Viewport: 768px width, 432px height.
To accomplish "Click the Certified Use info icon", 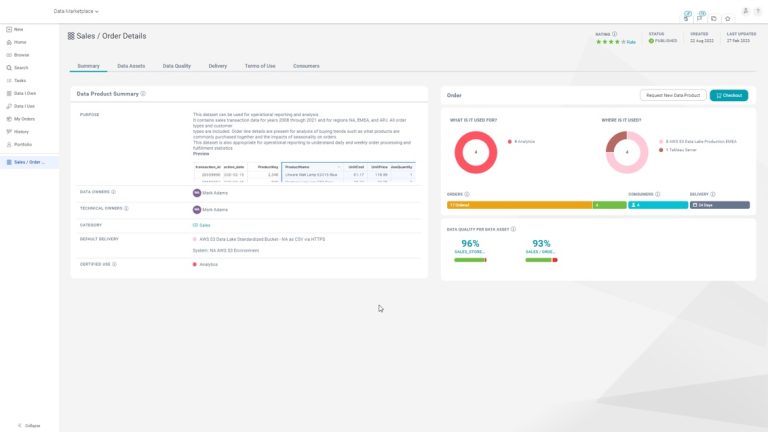I will point(114,264).
